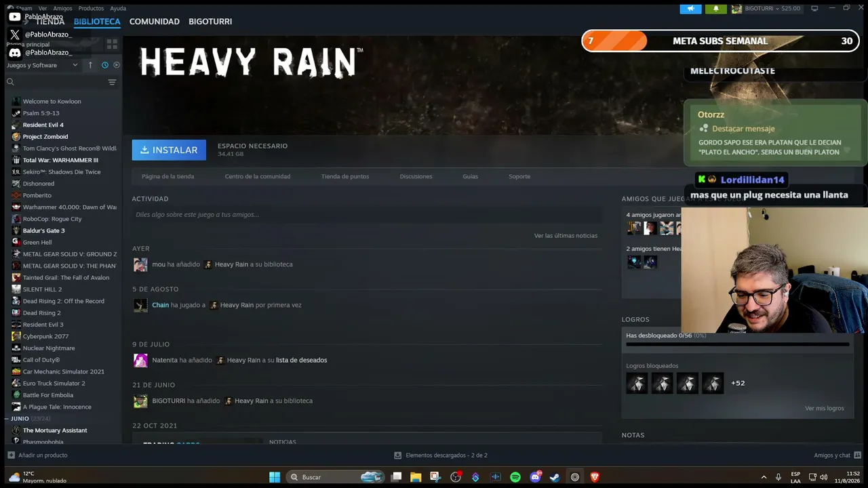Open Página de la tienda link

[x=167, y=176]
